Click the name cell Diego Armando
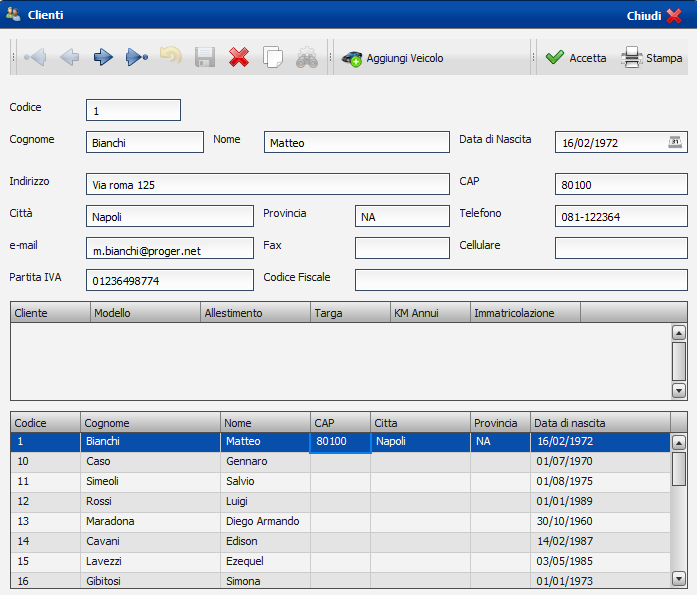Screen dimensions: 697x595 (x=263, y=521)
